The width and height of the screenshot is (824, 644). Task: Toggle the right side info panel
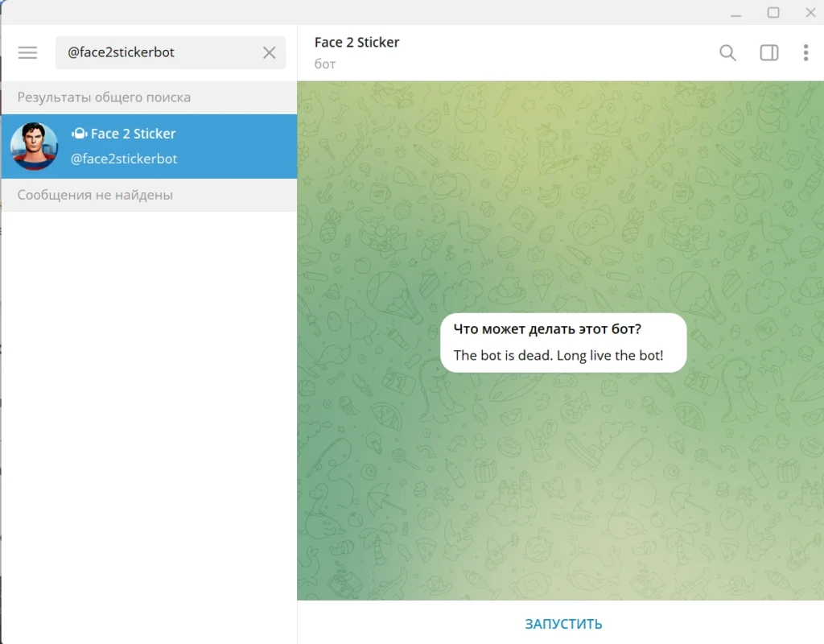point(768,52)
